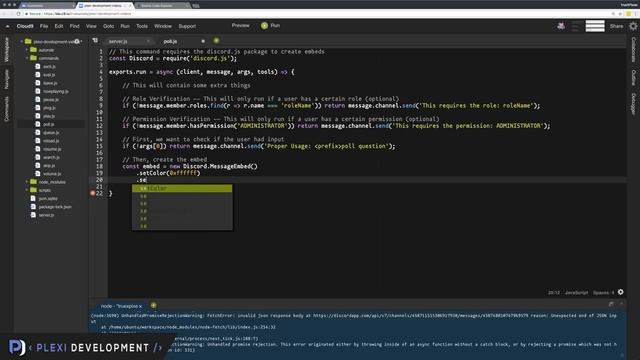Click the Cloud9 logo menu
Screen dimensions: 640x360
25,26
